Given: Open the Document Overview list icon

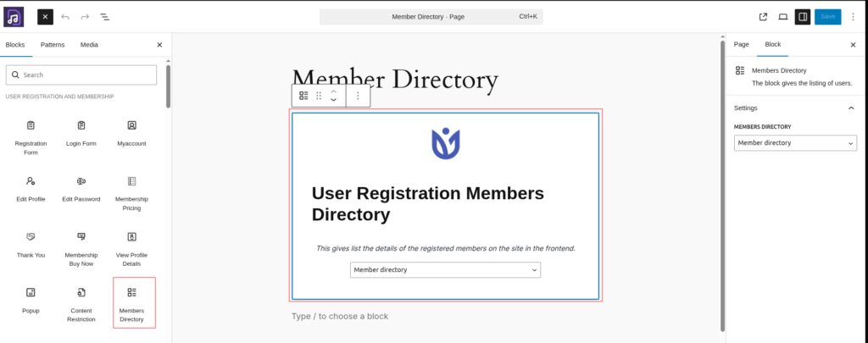Looking at the screenshot, I should [x=104, y=17].
